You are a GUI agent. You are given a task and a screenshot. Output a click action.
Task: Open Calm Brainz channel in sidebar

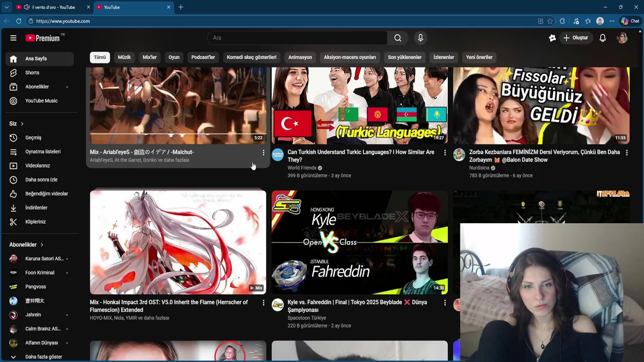(x=40, y=329)
